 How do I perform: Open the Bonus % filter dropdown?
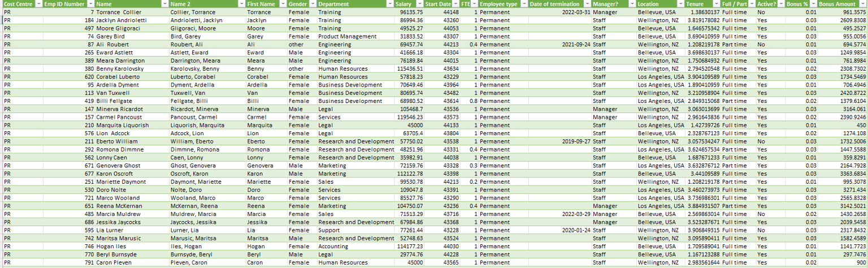pos(813,4)
